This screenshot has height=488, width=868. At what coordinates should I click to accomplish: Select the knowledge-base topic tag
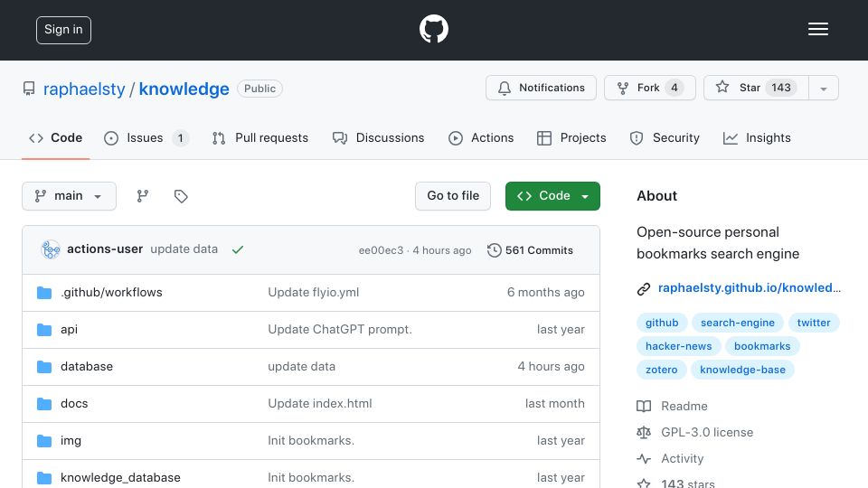tap(742, 370)
